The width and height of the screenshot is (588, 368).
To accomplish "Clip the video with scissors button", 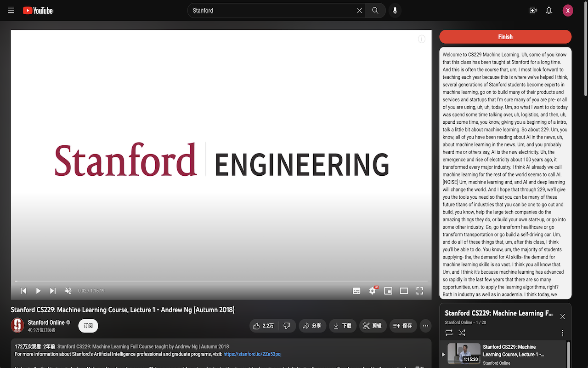I will (x=373, y=326).
